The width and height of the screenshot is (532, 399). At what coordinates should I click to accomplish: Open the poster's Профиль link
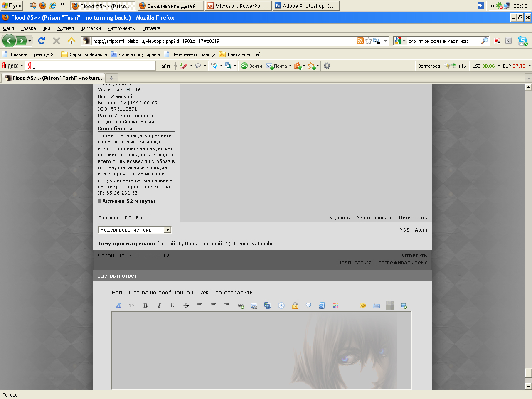pyautogui.click(x=108, y=218)
